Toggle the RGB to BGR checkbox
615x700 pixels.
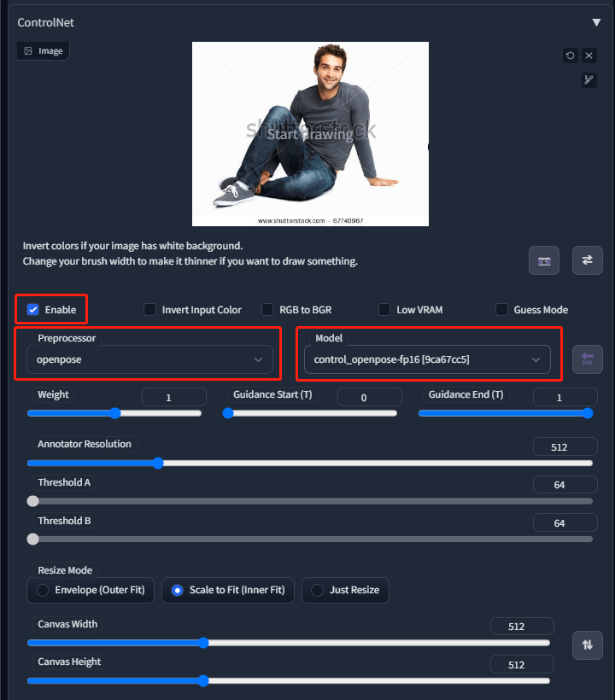click(x=267, y=309)
